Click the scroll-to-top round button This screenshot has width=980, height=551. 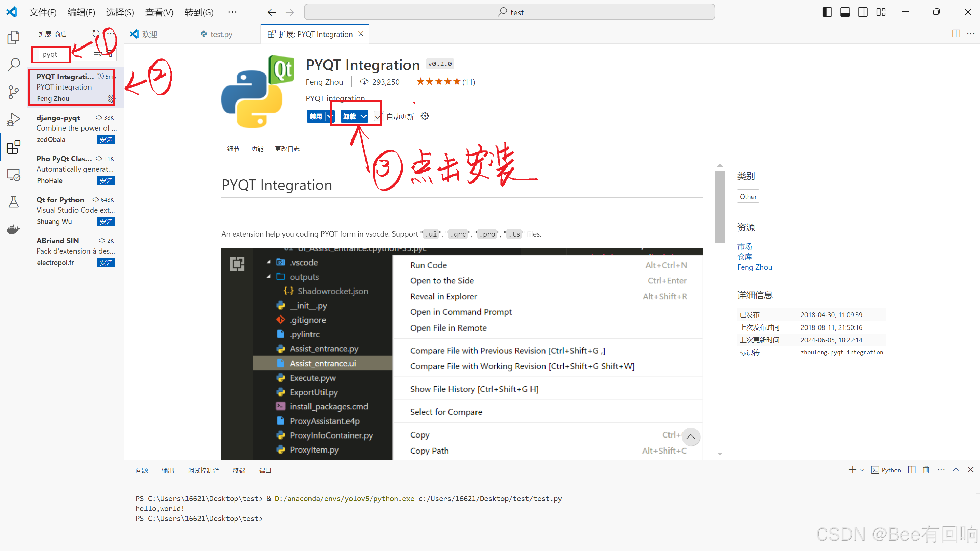[x=691, y=437]
